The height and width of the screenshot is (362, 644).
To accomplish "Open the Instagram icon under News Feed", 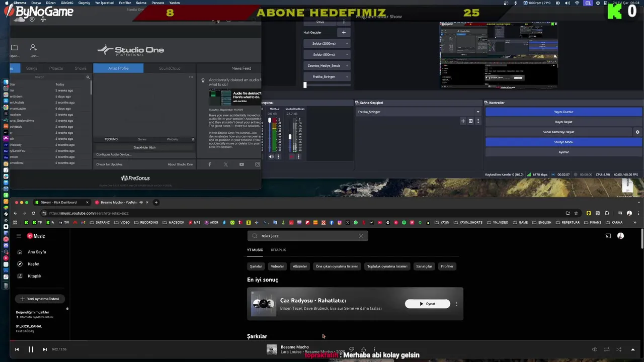I will click(x=257, y=164).
